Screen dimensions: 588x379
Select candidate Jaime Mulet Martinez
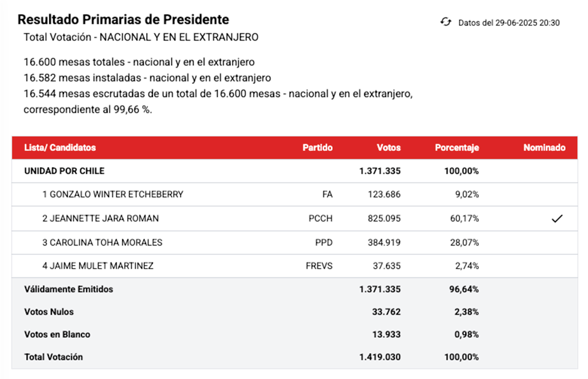tap(98, 266)
